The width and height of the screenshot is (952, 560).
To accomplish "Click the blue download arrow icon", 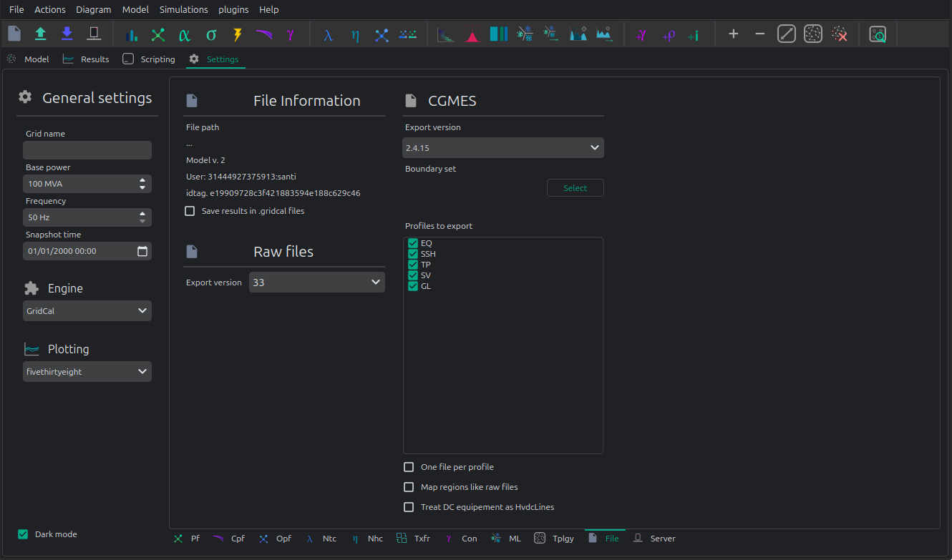I will tap(67, 34).
